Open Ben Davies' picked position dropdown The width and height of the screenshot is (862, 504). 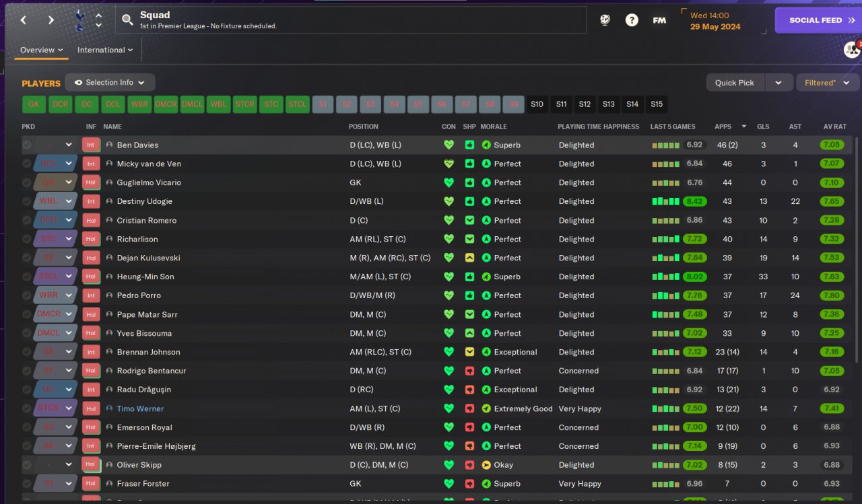click(55, 145)
